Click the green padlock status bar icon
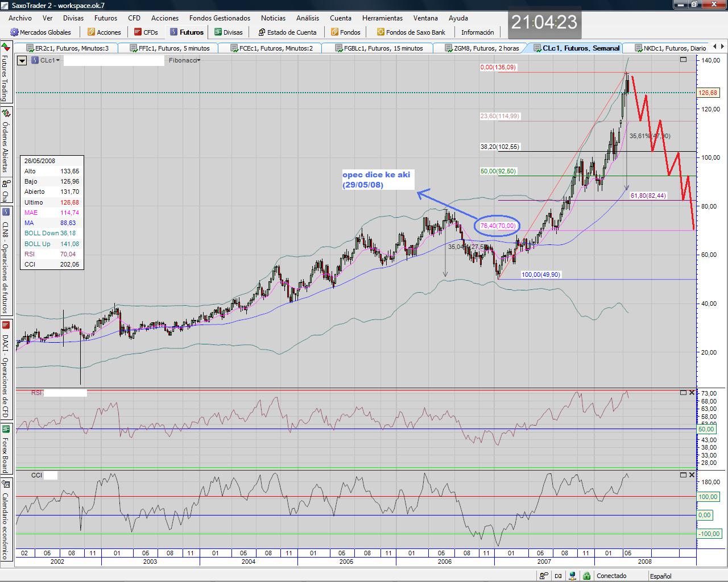Viewport: 728px width, 582px height. click(586, 576)
